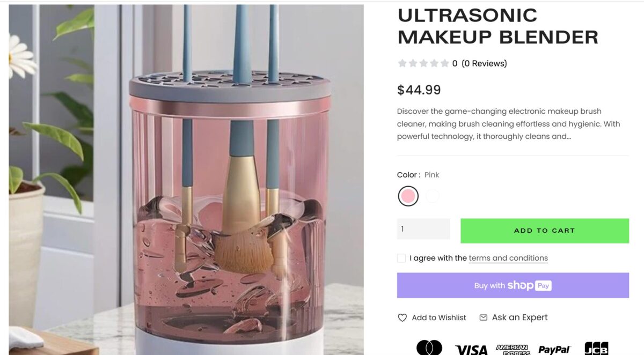Click the American Express payment icon

(513, 350)
